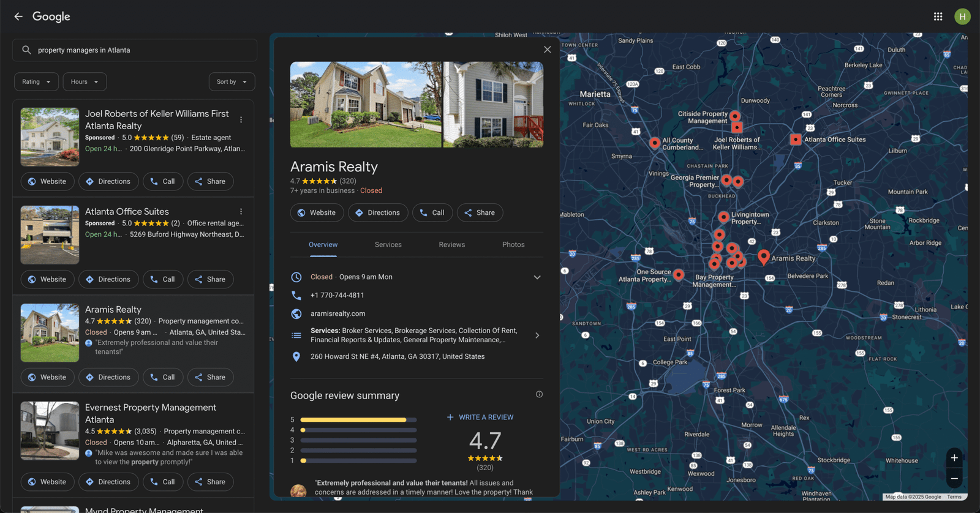Screen dimensions: 980x513
Task: Open the aramisrealty.com website link
Action: [x=338, y=314]
